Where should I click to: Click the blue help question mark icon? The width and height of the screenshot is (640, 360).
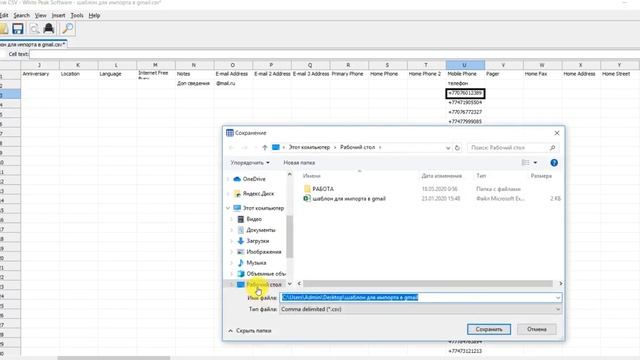coord(554,163)
